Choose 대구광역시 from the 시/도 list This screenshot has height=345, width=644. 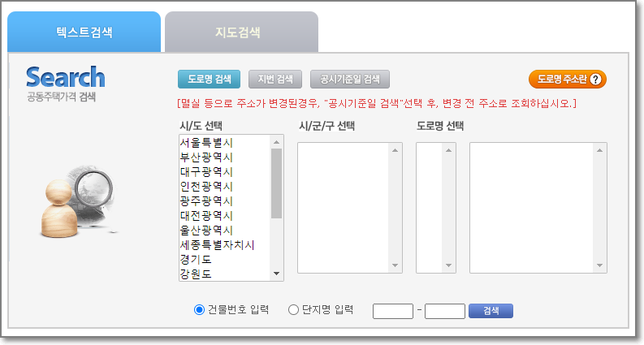pyautogui.click(x=225, y=172)
